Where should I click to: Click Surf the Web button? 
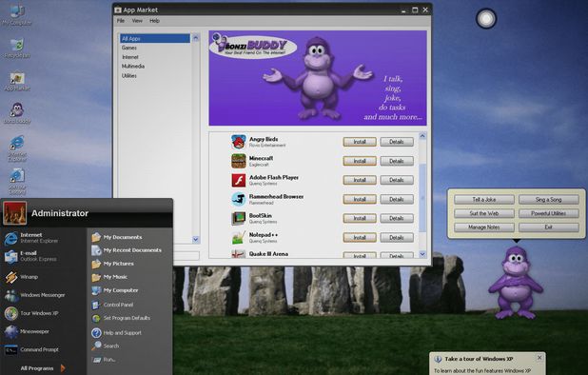pos(484,213)
